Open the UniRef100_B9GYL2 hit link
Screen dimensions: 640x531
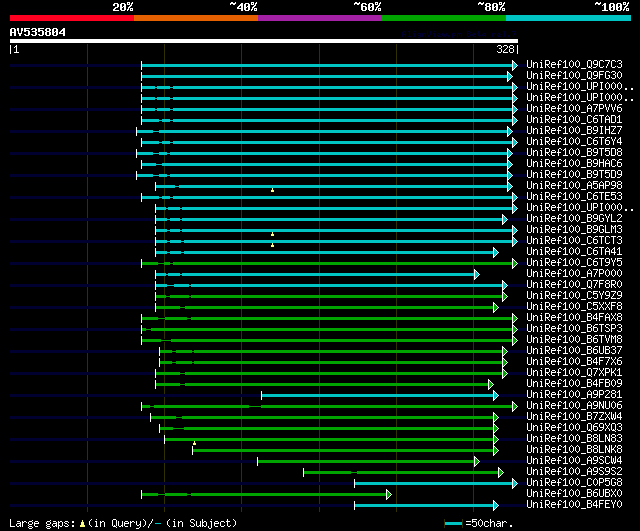(574, 219)
